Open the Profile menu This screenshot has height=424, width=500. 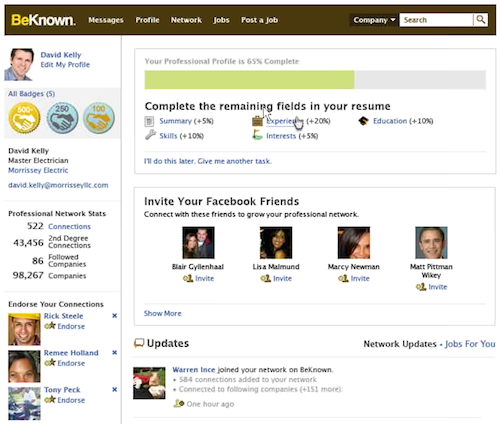[147, 20]
